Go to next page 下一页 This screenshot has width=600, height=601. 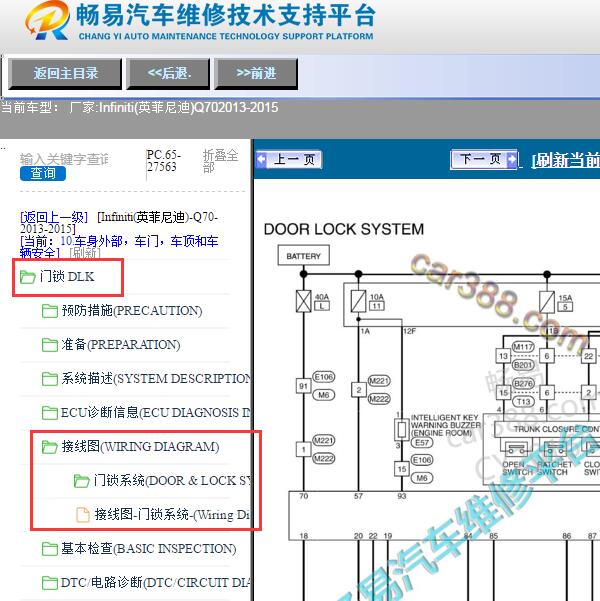(484, 159)
